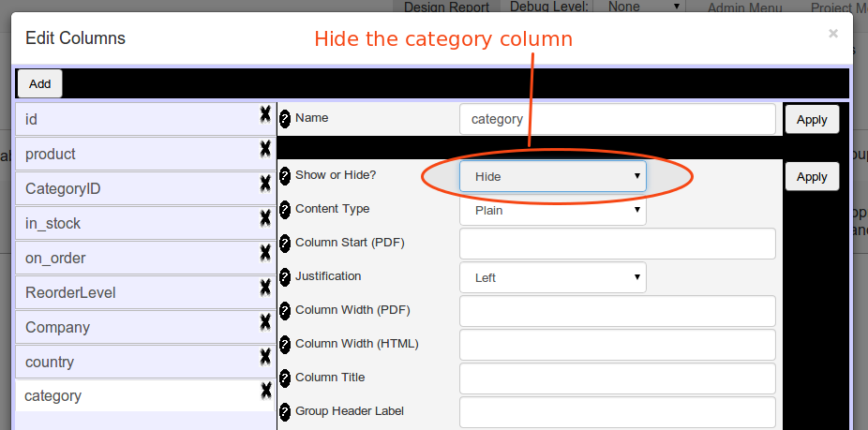Click the help icon next to Name
Viewport: 868px width, 430px height.
pos(285,118)
